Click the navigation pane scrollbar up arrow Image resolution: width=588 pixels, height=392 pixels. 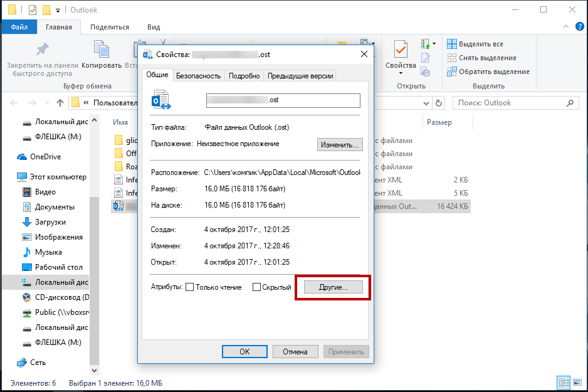point(95,120)
